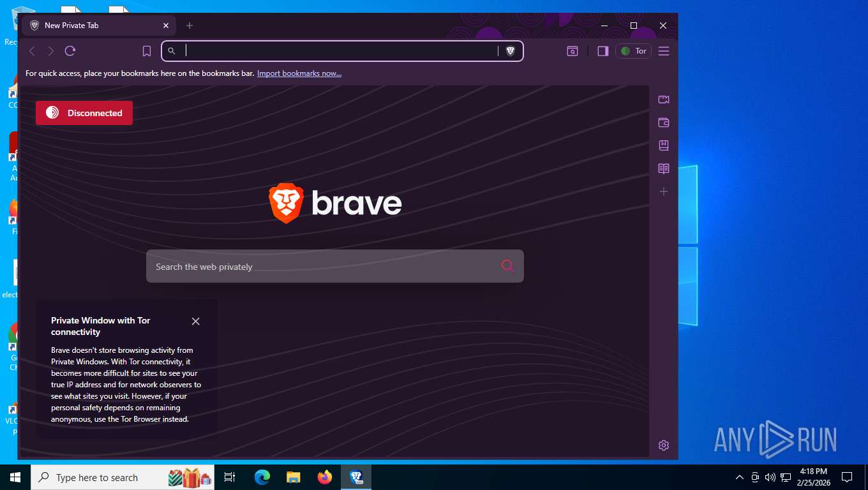Click the Tor indicator button
The width and height of the screenshot is (868, 490).
pyautogui.click(x=634, y=51)
